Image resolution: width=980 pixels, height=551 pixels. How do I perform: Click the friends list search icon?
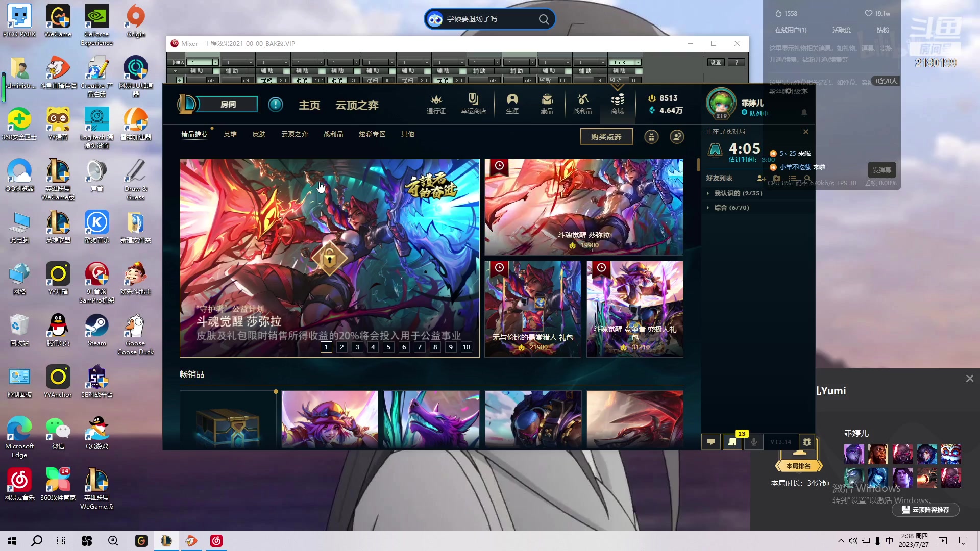(x=807, y=178)
